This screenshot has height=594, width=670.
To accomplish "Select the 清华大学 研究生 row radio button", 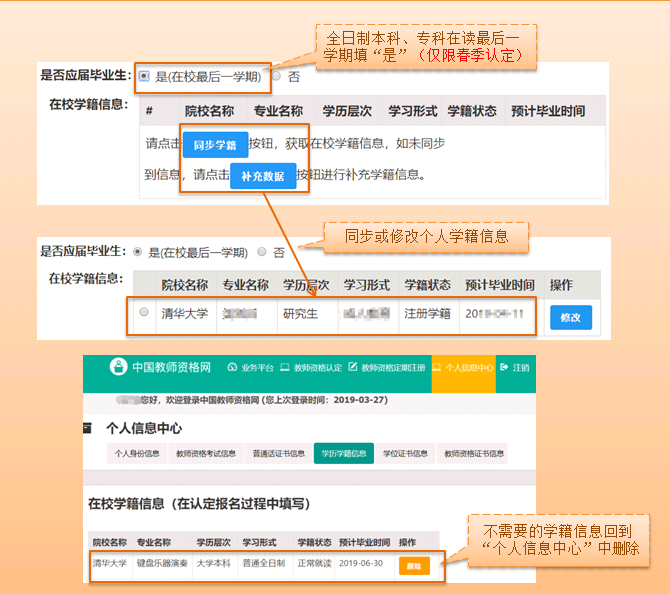I will pos(144,313).
